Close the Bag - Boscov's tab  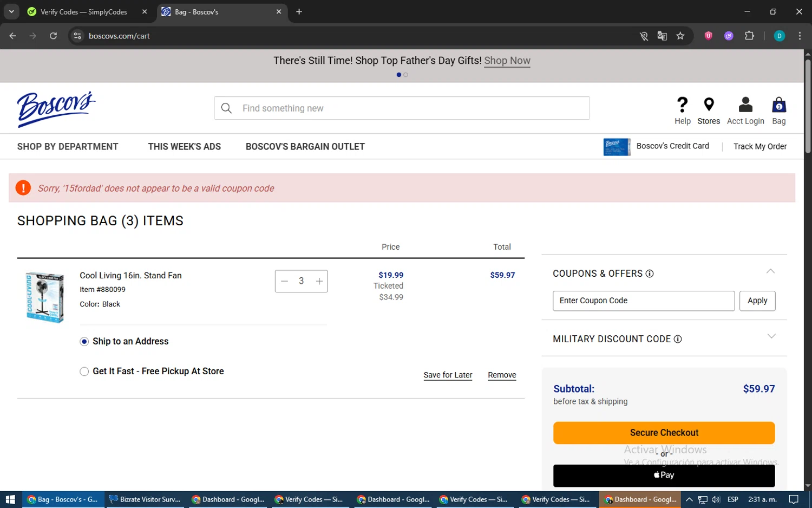(279, 11)
